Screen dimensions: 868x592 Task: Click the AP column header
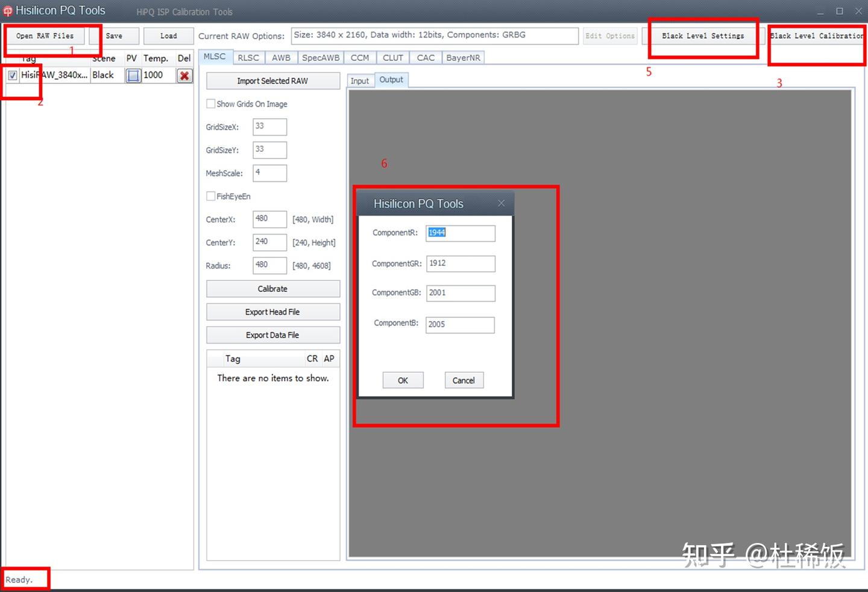[329, 359]
